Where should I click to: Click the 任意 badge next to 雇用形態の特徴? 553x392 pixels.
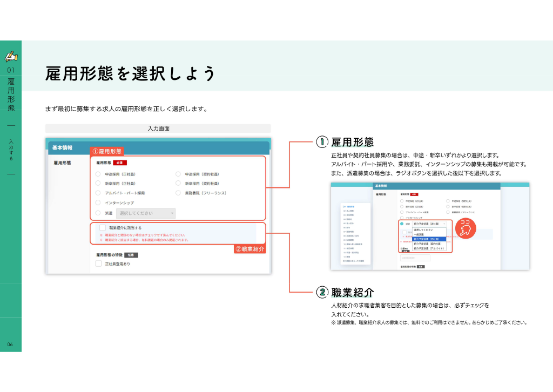(x=131, y=255)
